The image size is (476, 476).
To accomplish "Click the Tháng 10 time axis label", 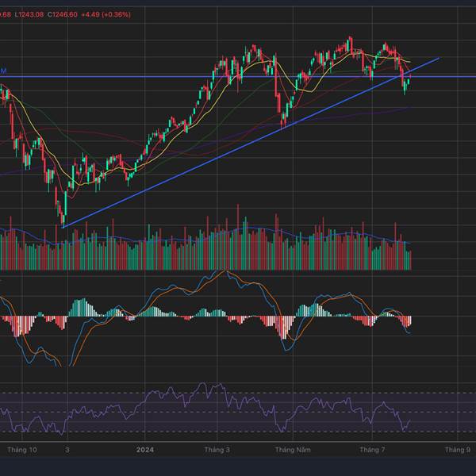I will [22, 450].
